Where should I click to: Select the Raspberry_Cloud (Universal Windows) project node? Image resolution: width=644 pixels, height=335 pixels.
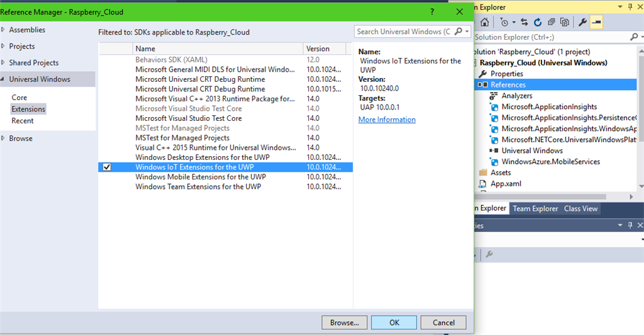[543, 63]
